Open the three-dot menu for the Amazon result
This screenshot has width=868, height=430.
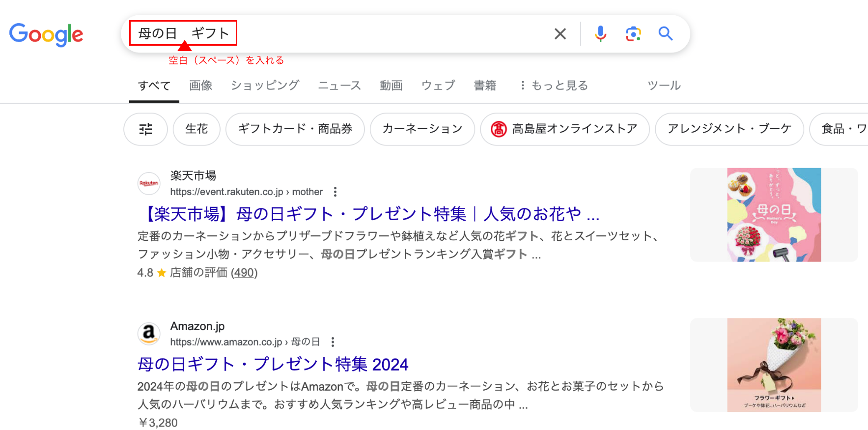(333, 342)
